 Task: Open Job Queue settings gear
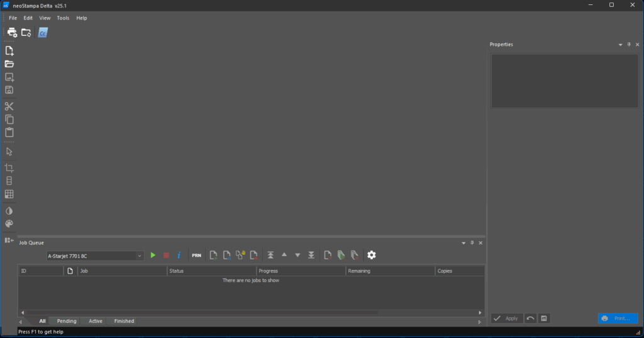pos(372,255)
